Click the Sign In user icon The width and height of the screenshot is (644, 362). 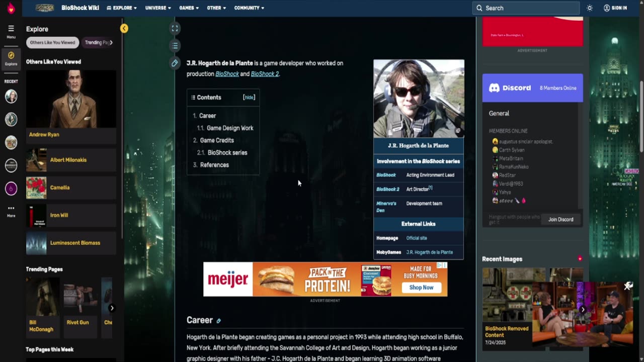(607, 8)
